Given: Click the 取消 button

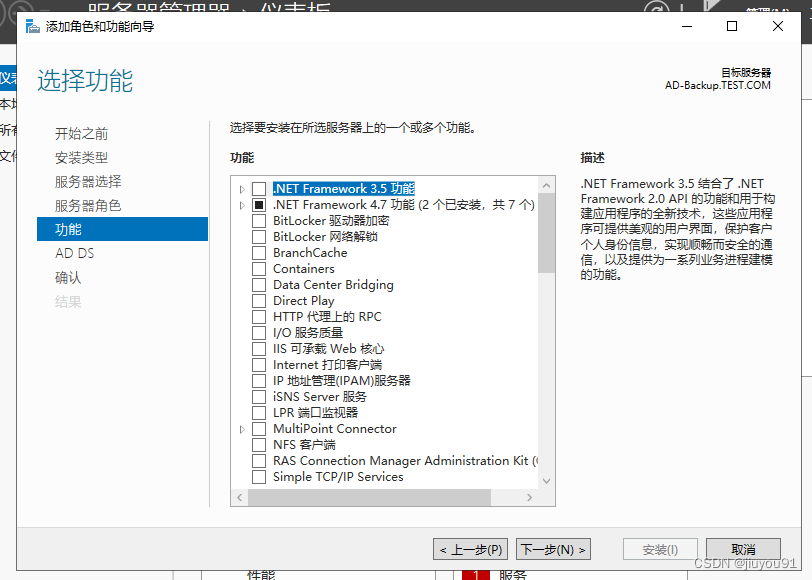Looking at the screenshot, I should click(743, 549).
